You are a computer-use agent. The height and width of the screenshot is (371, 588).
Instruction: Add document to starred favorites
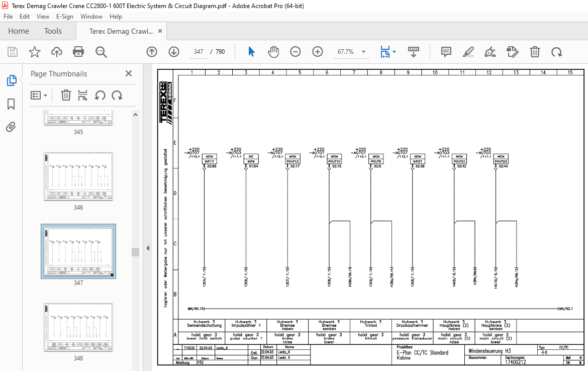click(x=35, y=52)
